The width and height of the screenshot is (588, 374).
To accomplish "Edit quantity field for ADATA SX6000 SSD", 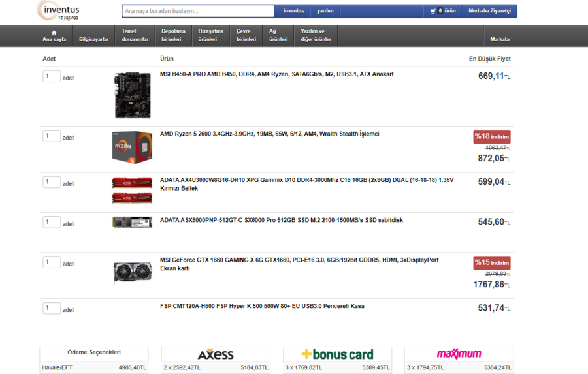I will [x=52, y=222].
